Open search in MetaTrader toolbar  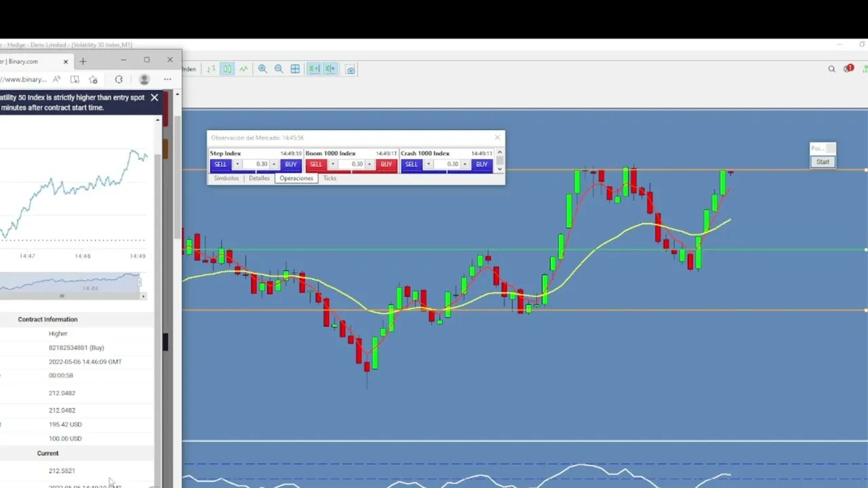point(831,68)
